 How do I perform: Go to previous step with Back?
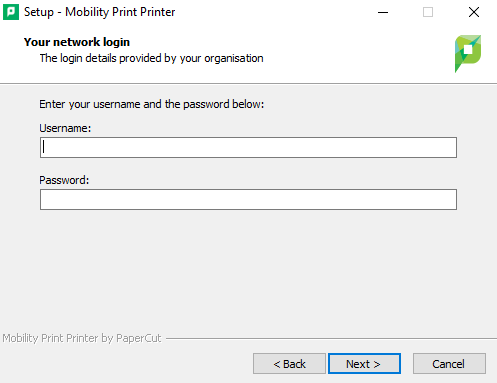pyautogui.click(x=289, y=364)
